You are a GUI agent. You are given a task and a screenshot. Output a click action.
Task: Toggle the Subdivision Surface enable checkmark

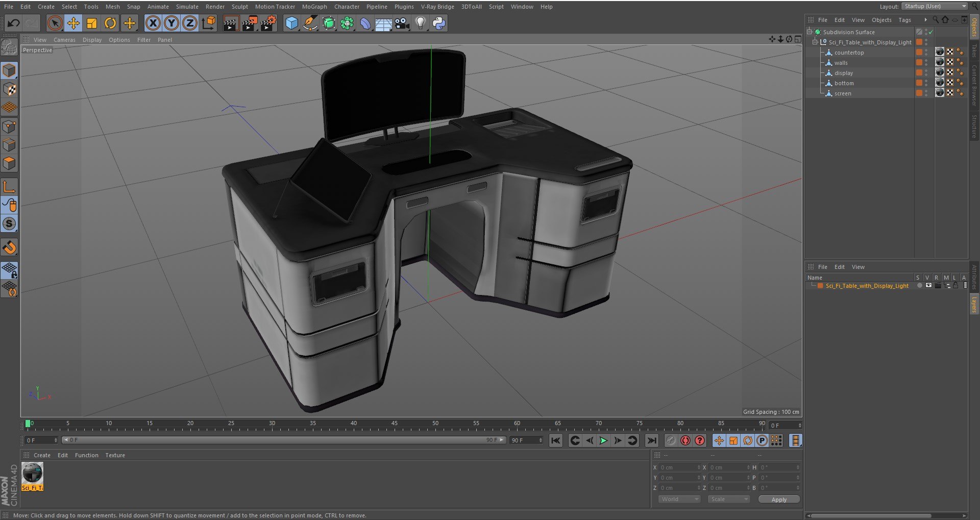tap(930, 32)
